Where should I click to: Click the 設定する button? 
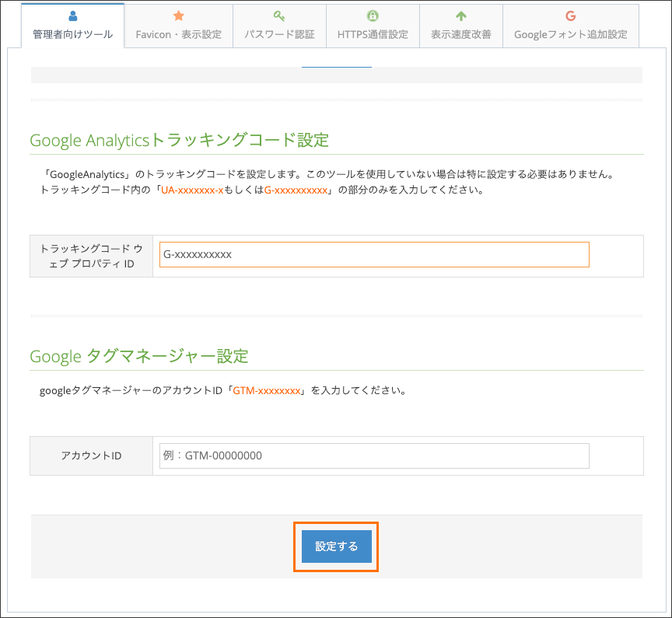[x=337, y=546]
